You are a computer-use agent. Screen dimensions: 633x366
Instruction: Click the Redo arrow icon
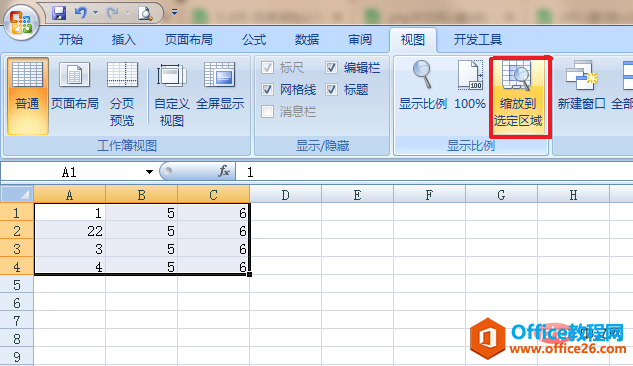(112, 13)
